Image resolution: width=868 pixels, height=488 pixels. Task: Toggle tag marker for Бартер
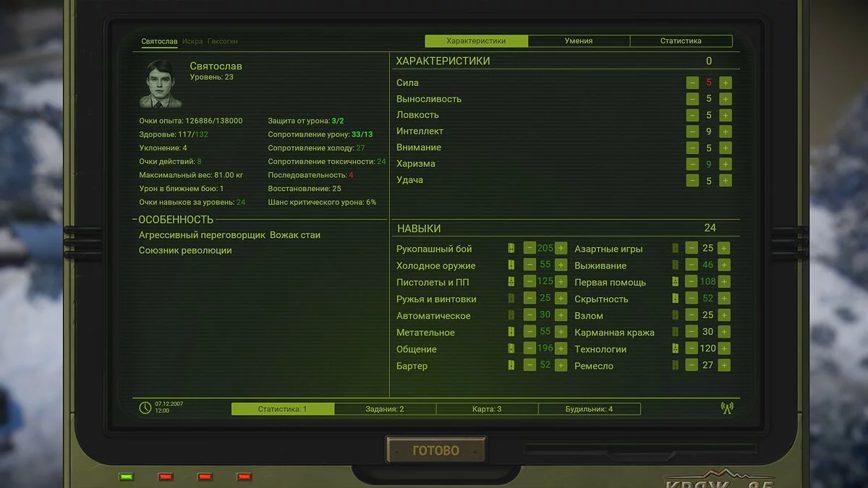[x=511, y=365]
